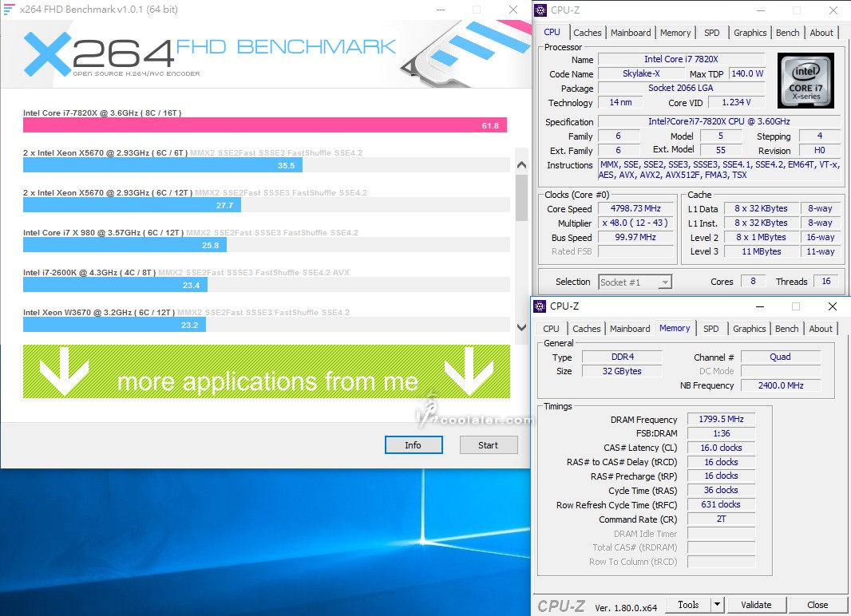
Task: Open Graphics tab in top CPU-Z window
Action: tap(750, 33)
